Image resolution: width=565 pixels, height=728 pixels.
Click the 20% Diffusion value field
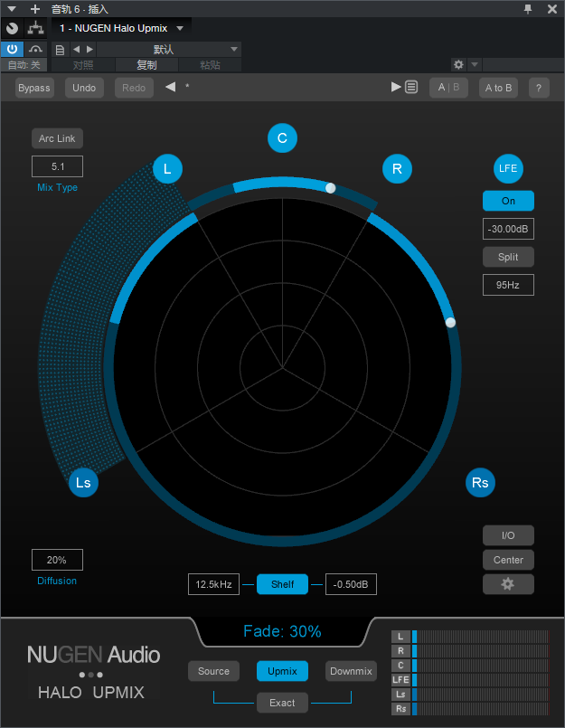tap(57, 560)
